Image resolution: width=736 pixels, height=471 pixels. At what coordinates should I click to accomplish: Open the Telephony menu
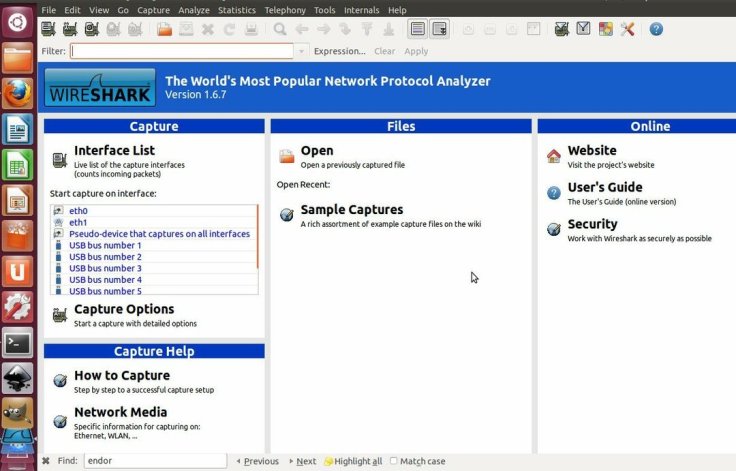(285, 10)
